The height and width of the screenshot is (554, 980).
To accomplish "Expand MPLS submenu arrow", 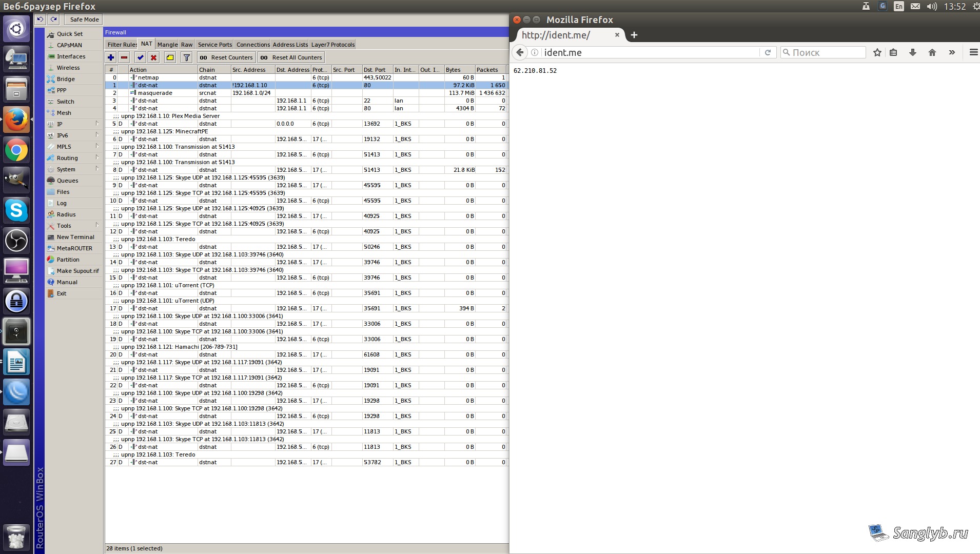I will [97, 146].
